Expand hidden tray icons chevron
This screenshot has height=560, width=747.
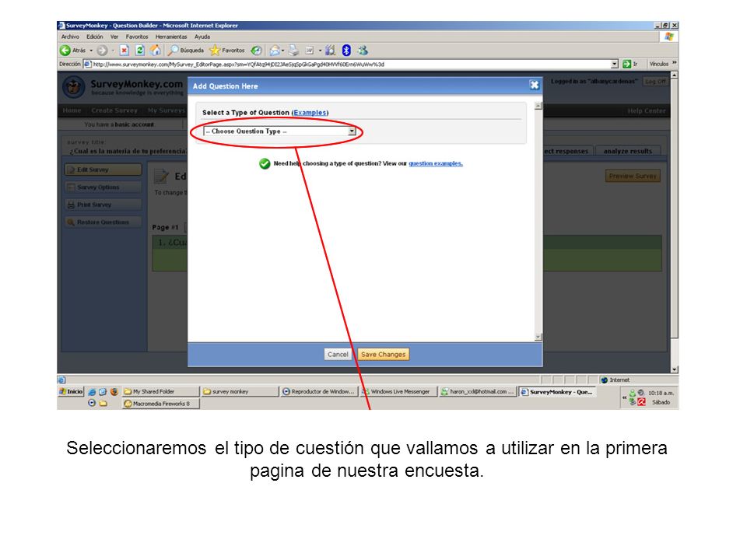pos(624,397)
